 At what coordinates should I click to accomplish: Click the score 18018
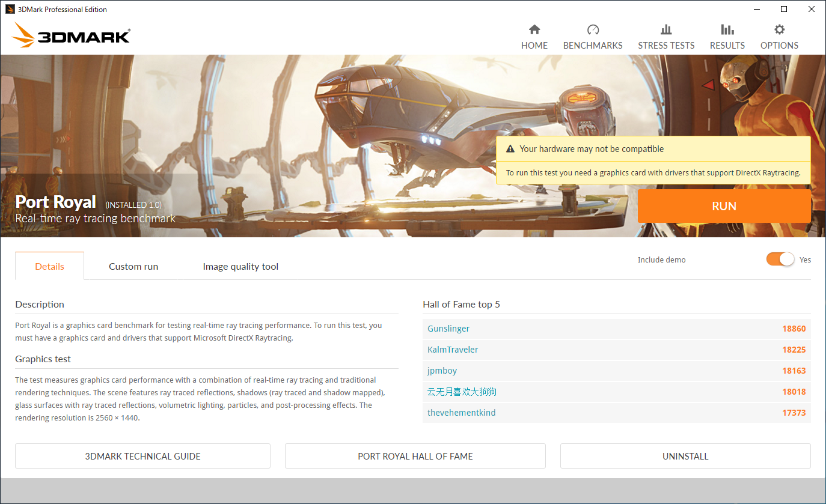tap(794, 392)
